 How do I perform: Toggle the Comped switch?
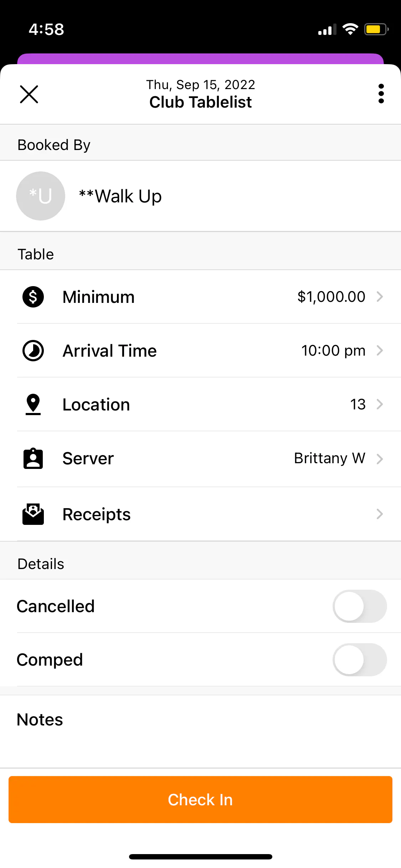359,660
